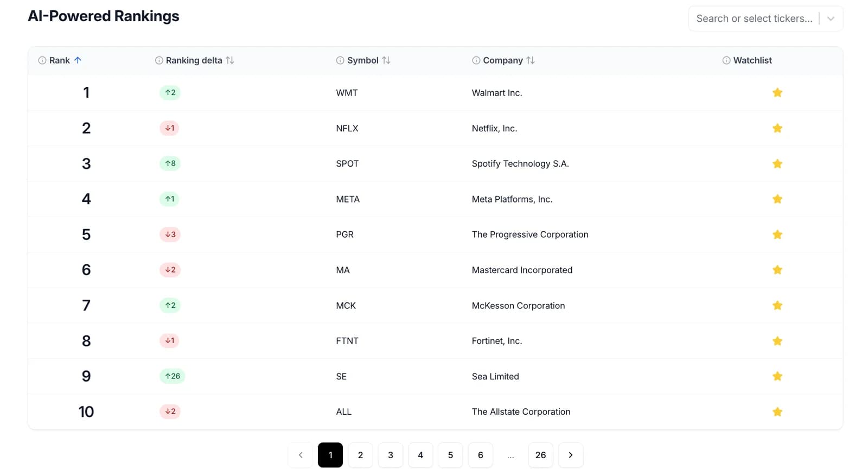
Task: Click the Ranking delta column header label
Action: tap(194, 60)
